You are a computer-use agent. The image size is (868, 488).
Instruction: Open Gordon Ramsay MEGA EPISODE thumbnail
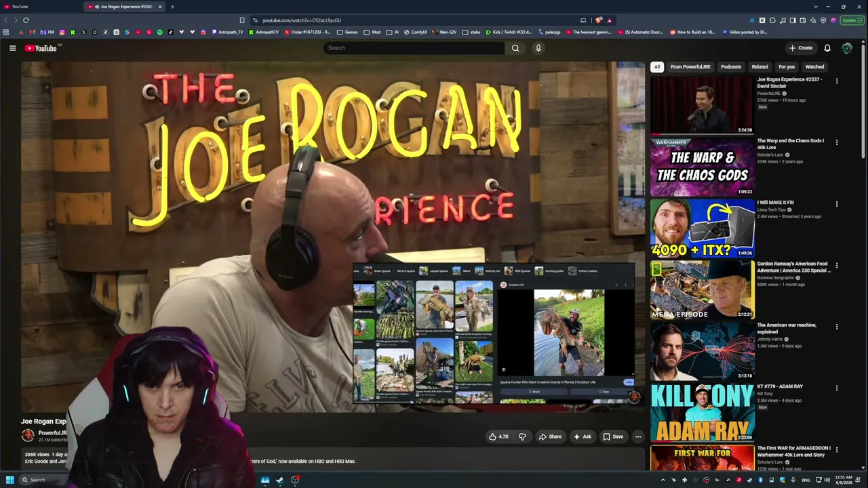pyautogui.click(x=702, y=290)
